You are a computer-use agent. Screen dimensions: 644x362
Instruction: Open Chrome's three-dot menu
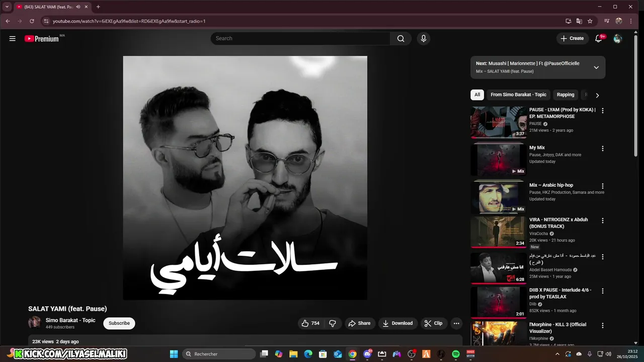click(631, 21)
